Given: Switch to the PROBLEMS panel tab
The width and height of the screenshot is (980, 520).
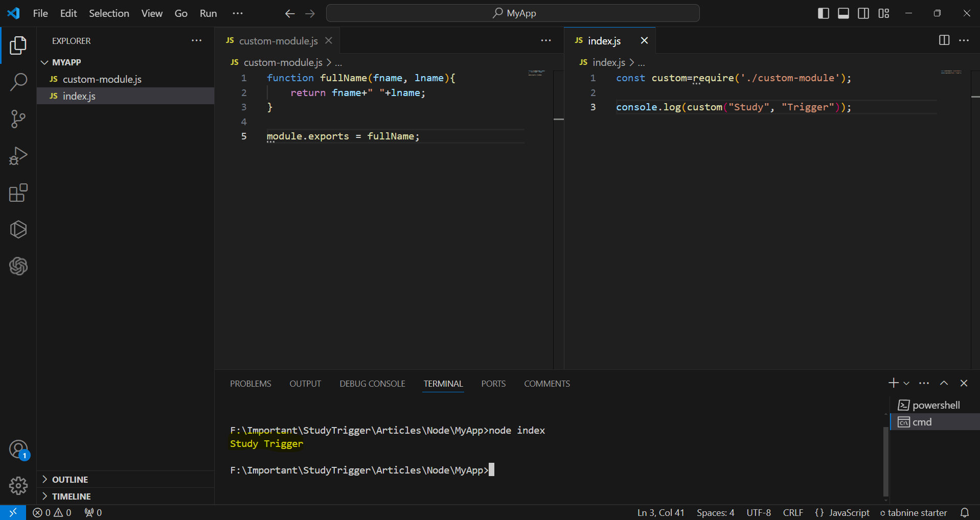Looking at the screenshot, I should (250, 384).
